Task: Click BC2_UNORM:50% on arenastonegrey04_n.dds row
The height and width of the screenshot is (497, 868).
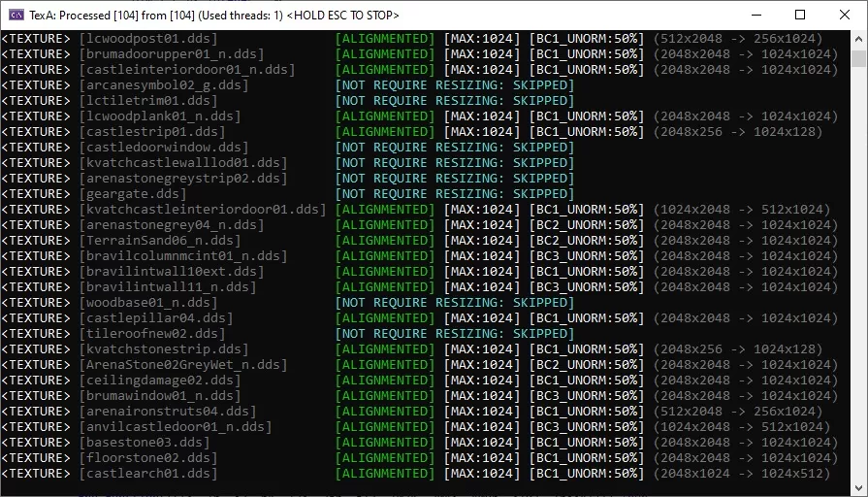Action: tap(587, 225)
